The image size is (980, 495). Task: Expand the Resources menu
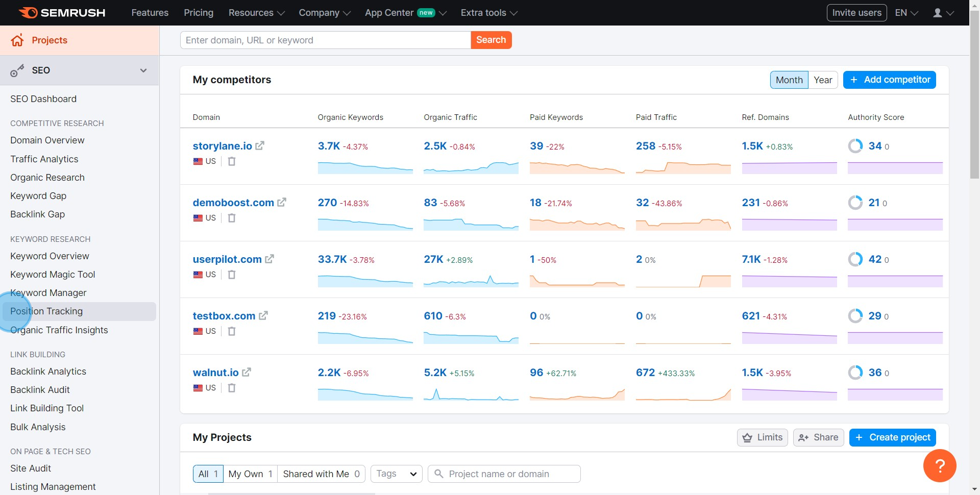(256, 13)
